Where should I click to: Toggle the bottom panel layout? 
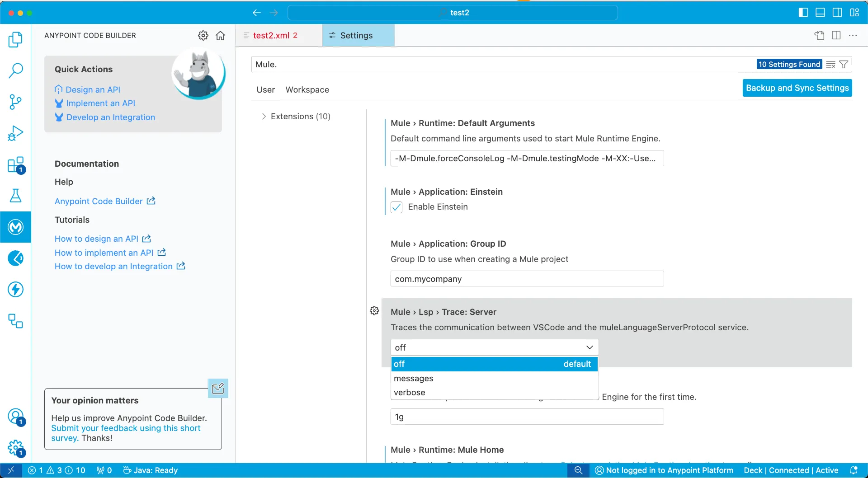point(820,13)
